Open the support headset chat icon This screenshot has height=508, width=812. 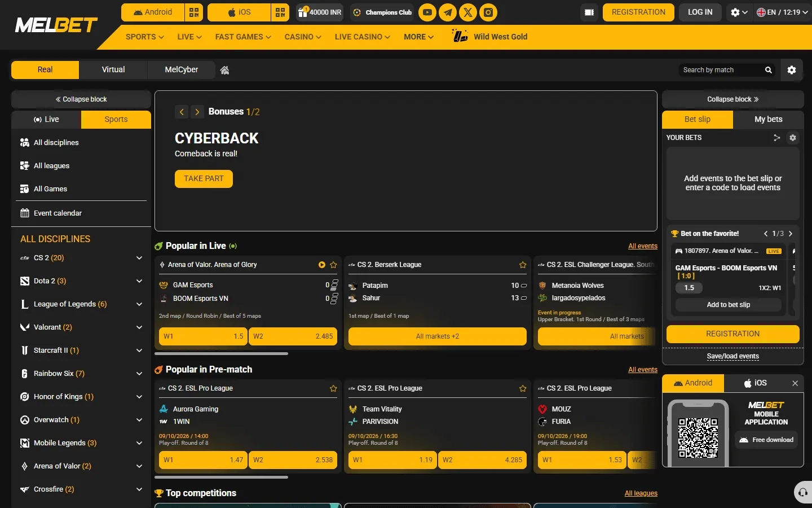[x=803, y=492]
